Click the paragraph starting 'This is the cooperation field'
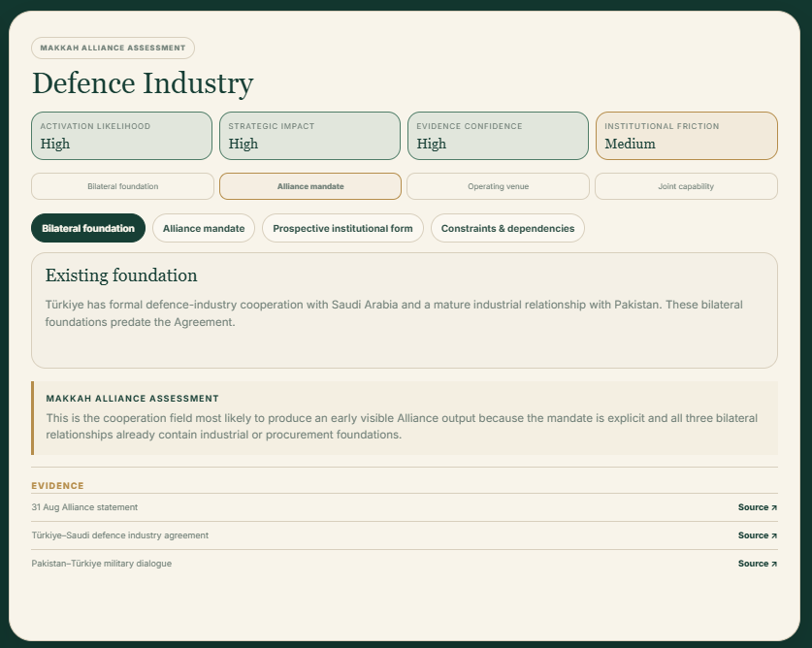 402,426
